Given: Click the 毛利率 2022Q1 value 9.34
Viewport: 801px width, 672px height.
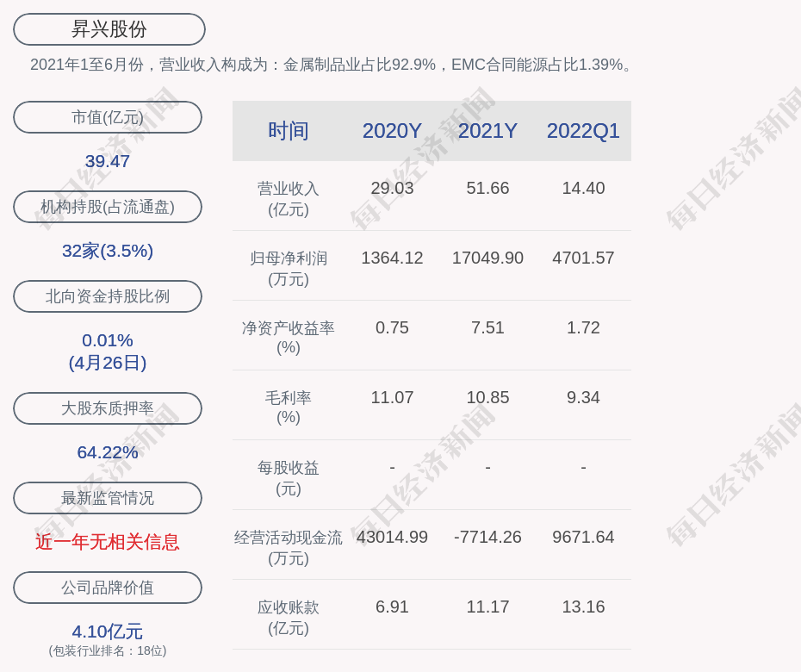Looking at the screenshot, I should [x=583, y=397].
